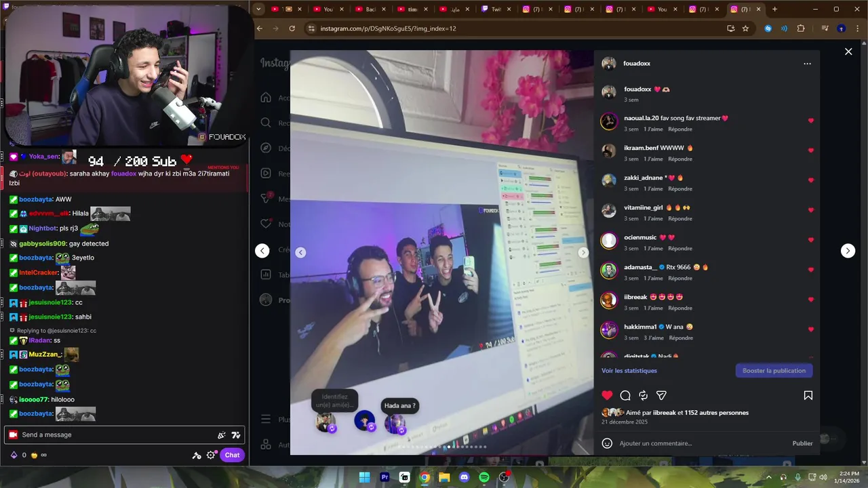Screen dimensions: 868x488
Task: Save the post with the bookmark icon
Action: (x=808, y=395)
